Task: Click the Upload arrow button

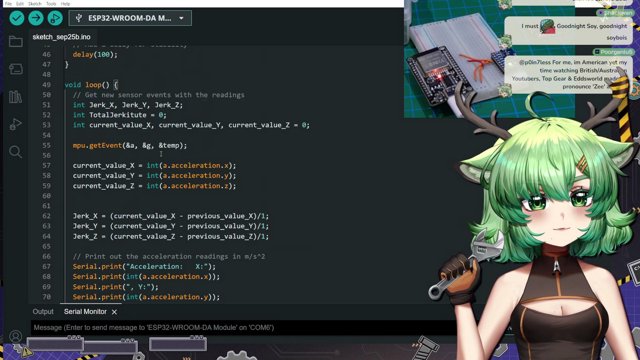Action: 36,18
